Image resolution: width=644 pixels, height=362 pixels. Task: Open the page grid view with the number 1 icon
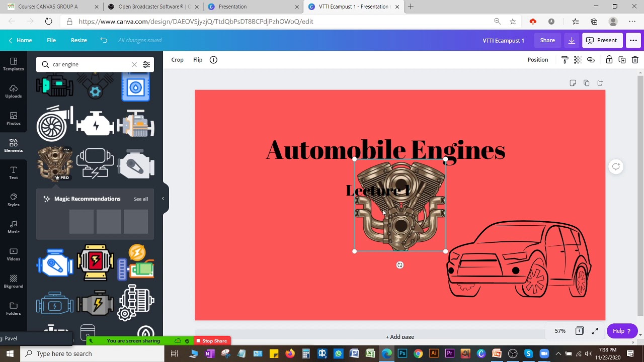[x=580, y=331]
